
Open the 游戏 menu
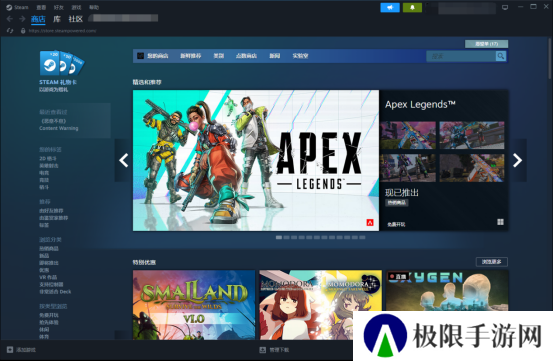[x=76, y=7]
